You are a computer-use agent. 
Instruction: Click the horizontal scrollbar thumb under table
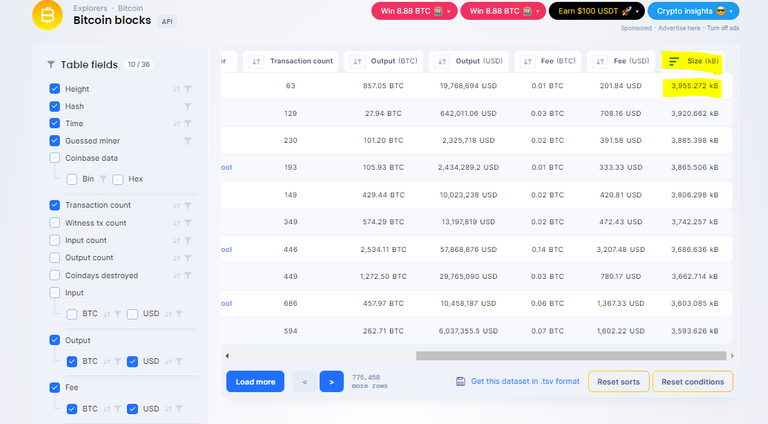point(571,356)
